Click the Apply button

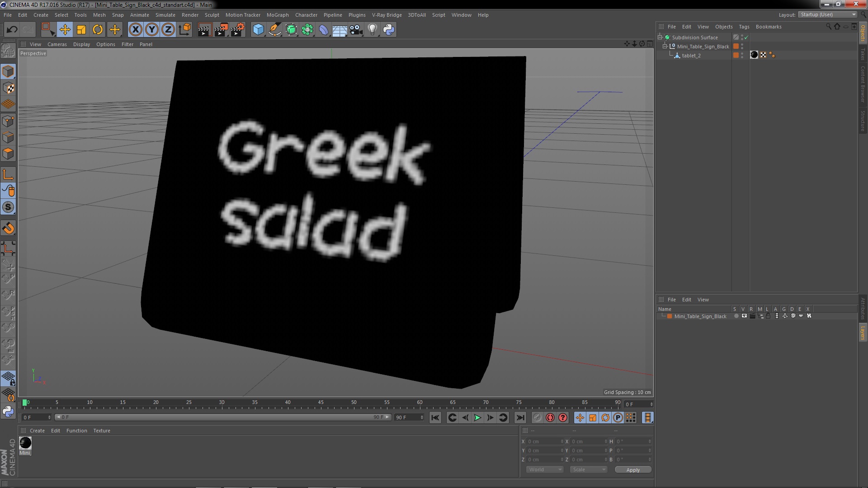click(x=632, y=470)
